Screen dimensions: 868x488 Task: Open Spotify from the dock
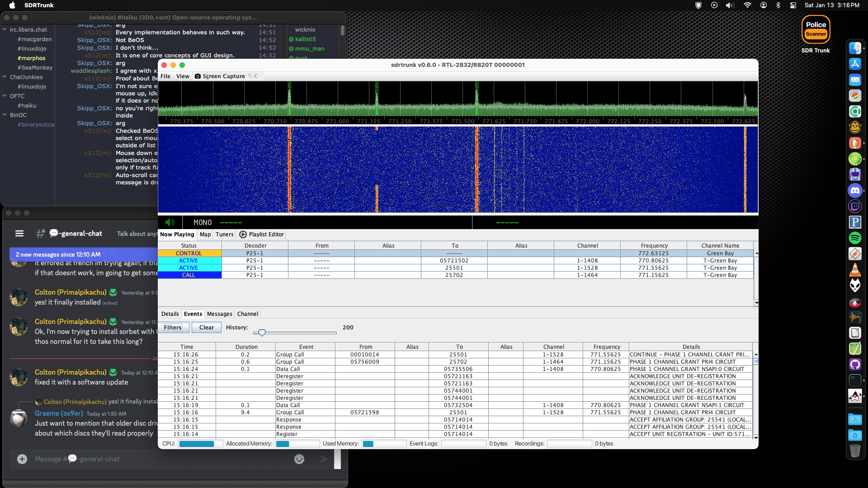854,238
